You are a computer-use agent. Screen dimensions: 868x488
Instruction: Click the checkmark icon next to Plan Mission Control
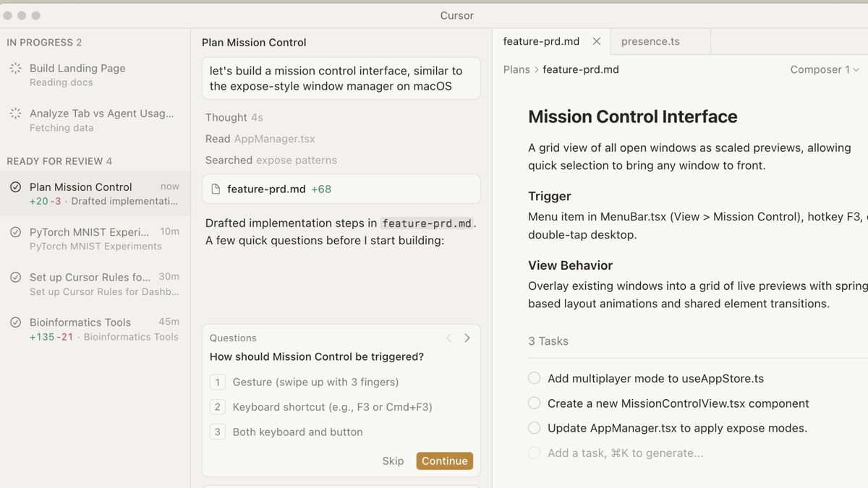coord(15,187)
